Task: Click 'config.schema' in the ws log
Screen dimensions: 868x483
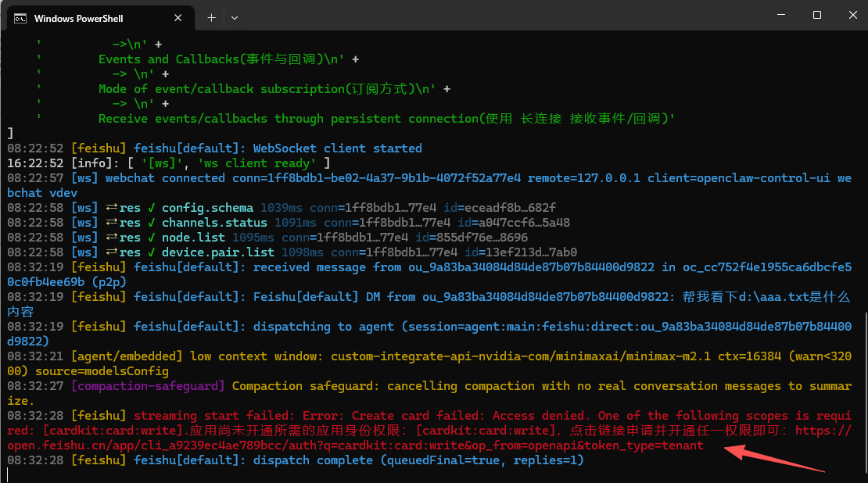Action: click(207, 208)
